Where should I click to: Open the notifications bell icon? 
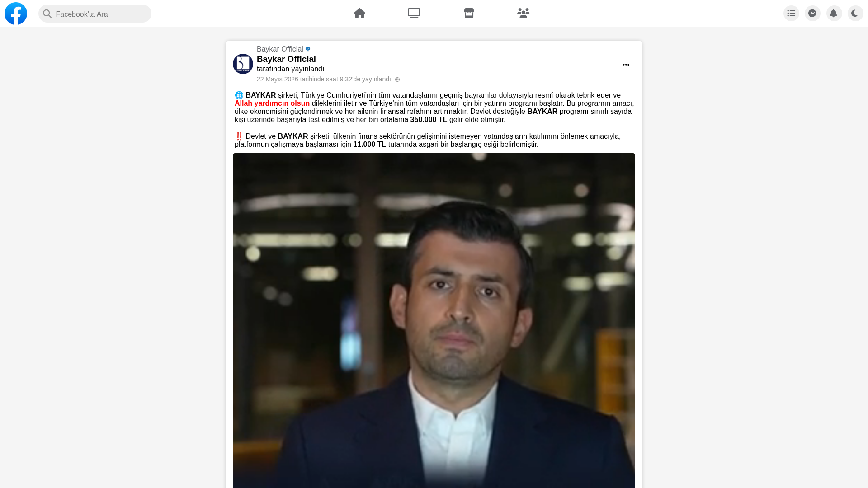(x=834, y=13)
